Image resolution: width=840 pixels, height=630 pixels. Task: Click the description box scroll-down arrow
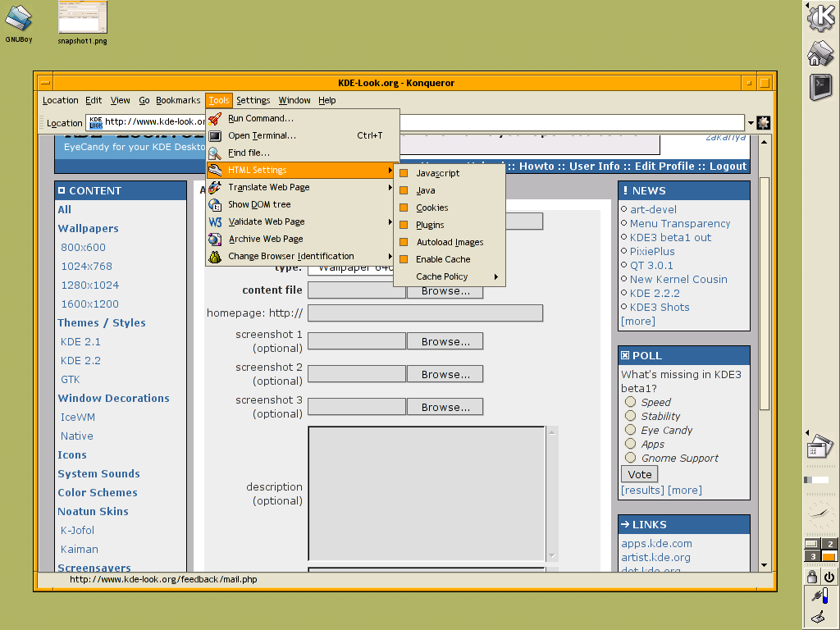tap(552, 555)
